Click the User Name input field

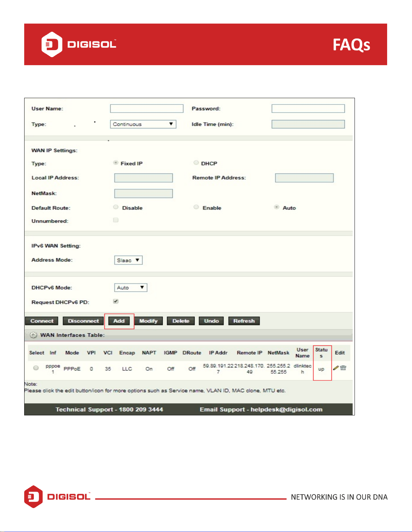click(x=147, y=109)
